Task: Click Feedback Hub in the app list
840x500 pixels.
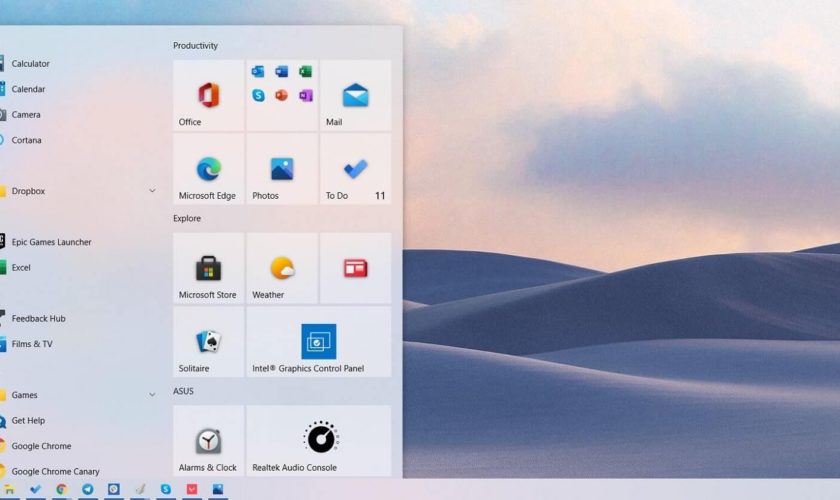Action: click(38, 319)
